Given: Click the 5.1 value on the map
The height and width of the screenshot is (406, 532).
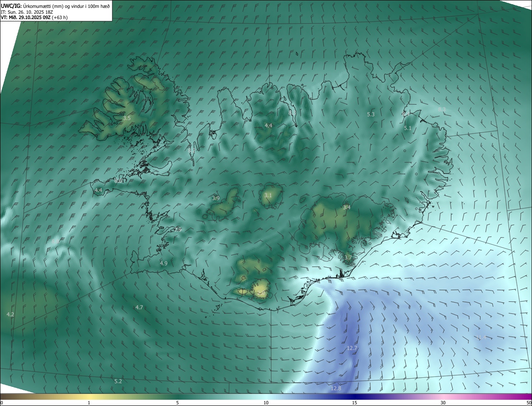Looking at the screenshot, I should (x=407, y=128).
